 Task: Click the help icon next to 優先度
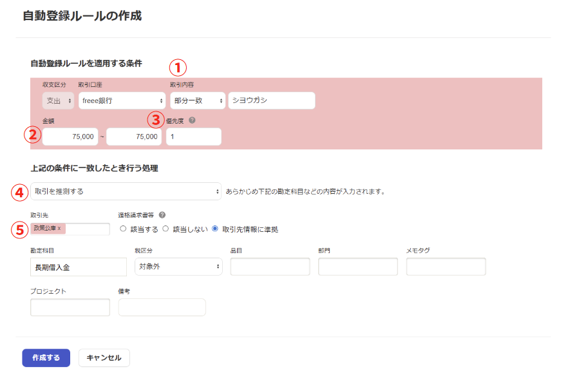(192, 120)
